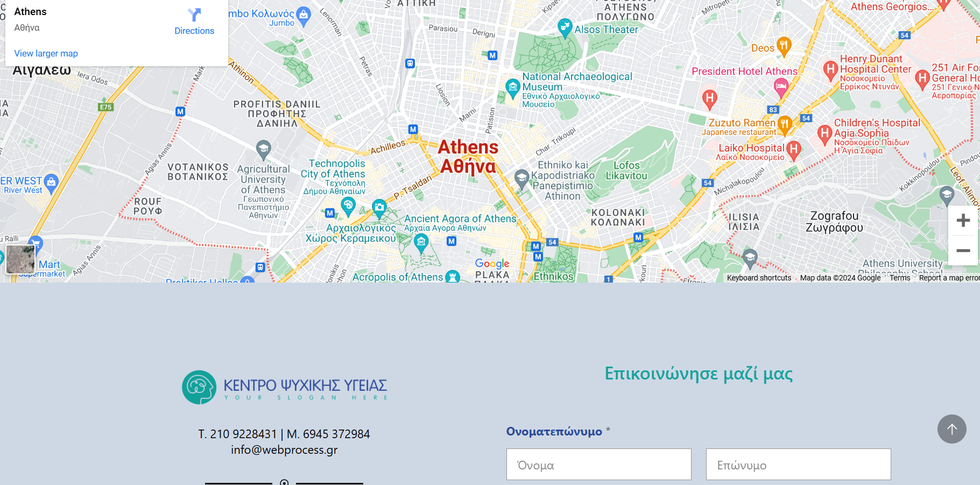The width and height of the screenshot is (980, 485).
Task: Zoom out on the map
Action: (x=963, y=251)
